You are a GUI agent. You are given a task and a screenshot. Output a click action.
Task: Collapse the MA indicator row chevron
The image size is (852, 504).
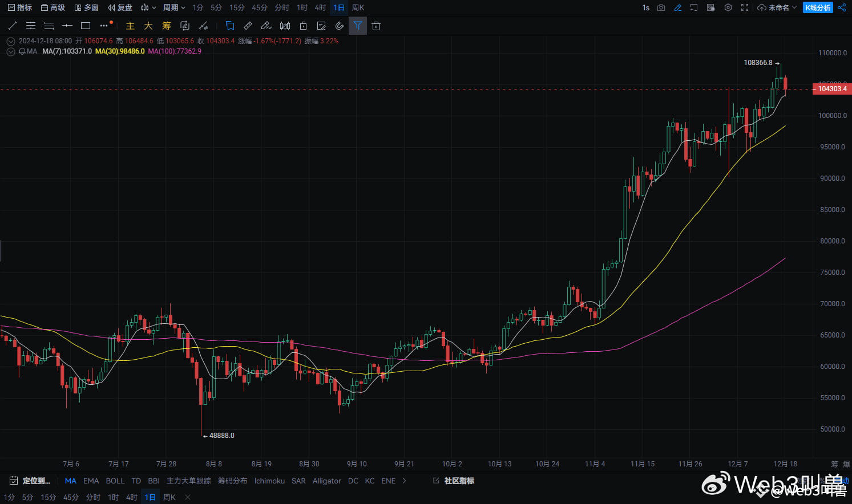[x=11, y=51]
